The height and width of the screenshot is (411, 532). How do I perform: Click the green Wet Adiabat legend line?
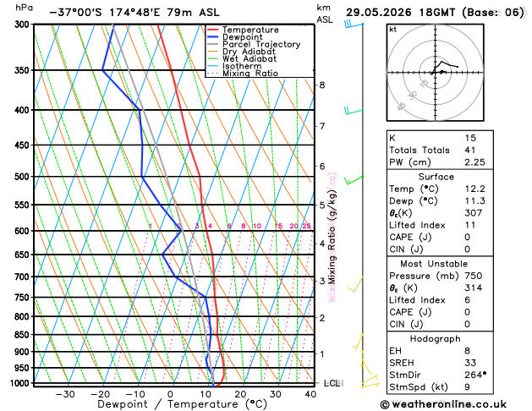213,58
